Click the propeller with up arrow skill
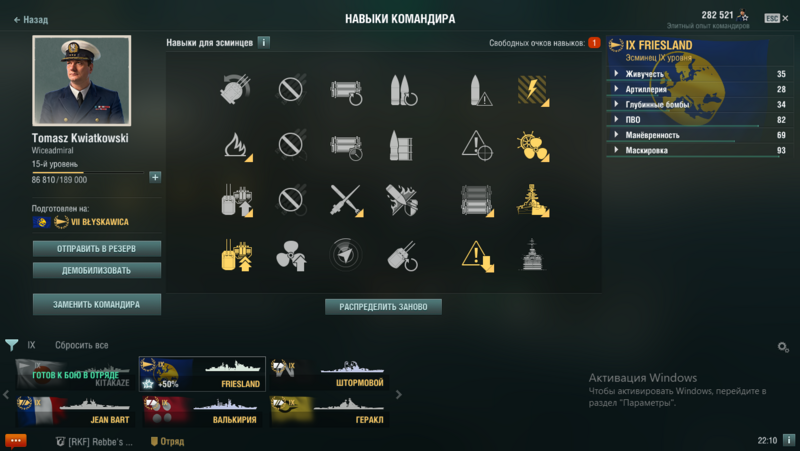This screenshot has height=451, width=800. pyautogui.click(x=291, y=255)
